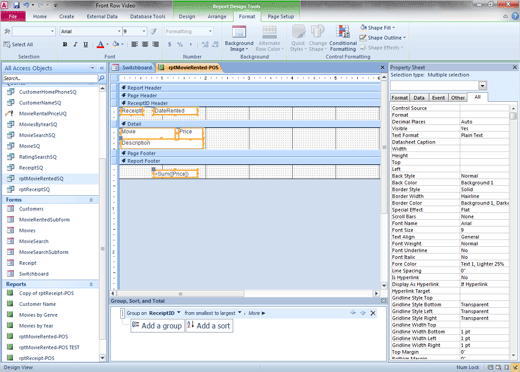The height and width of the screenshot is (372, 520).
Task: Select the =Sum([Price]) text box
Action: pyautogui.click(x=175, y=174)
